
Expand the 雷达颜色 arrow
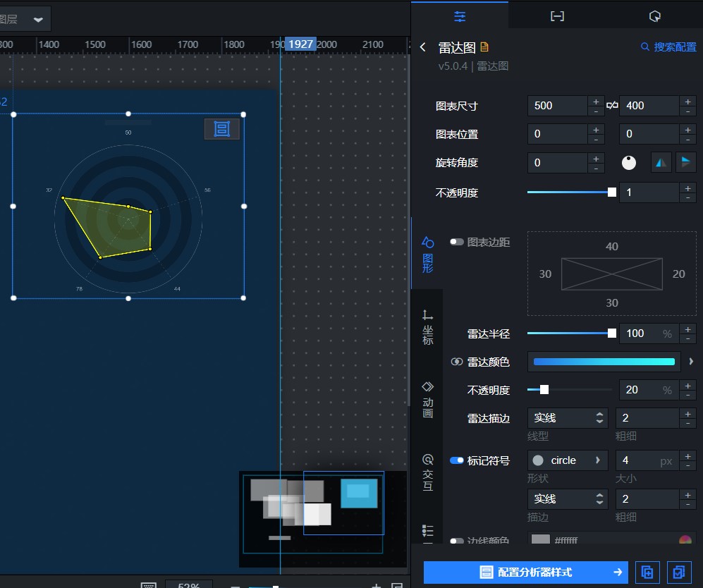click(x=691, y=361)
